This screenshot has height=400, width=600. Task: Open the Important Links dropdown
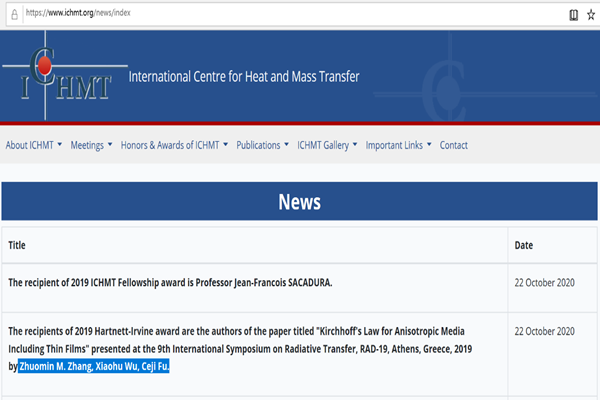[x=398, y=145]
